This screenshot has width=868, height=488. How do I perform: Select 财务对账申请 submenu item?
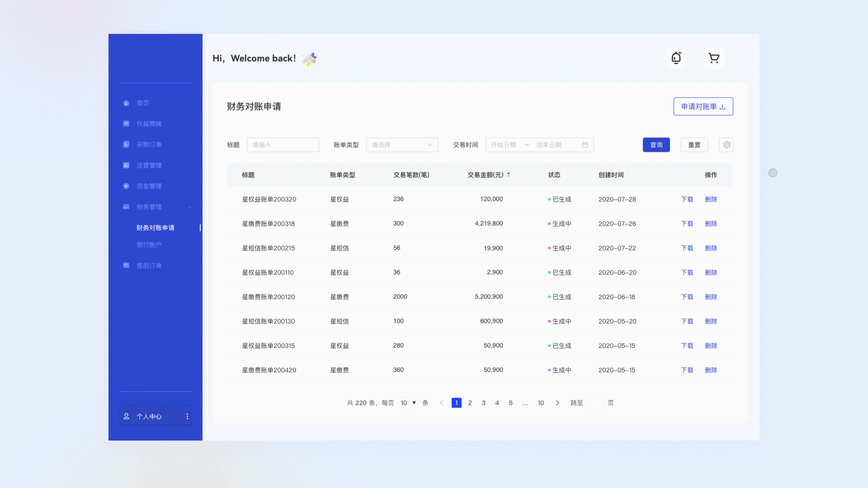coord(156,228)
